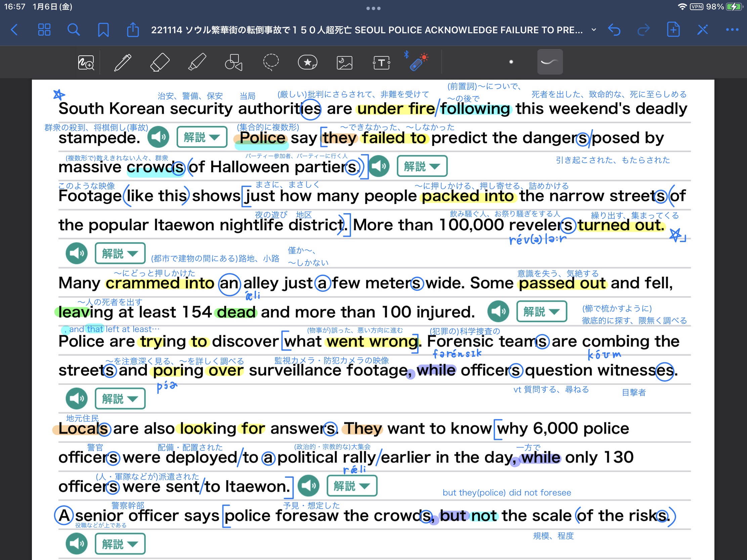Screen dimensions: 747x560
Task: Go back with the left chevron
Action: 14,30
